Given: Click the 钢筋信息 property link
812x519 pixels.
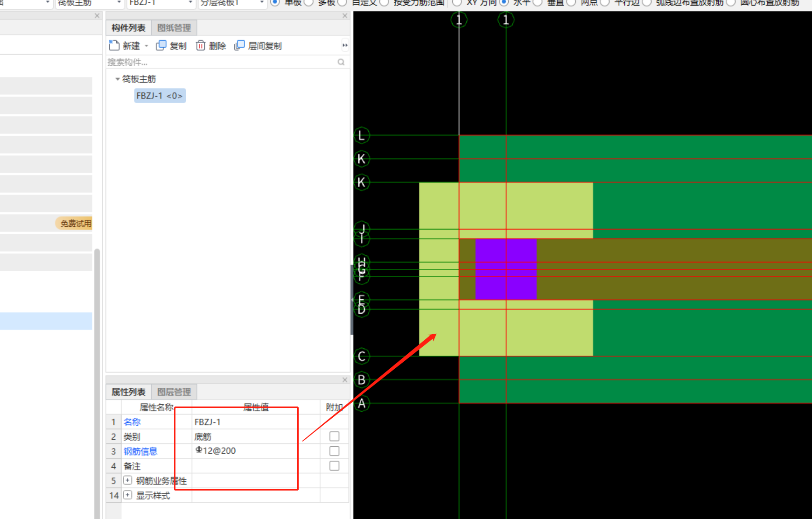Looking at the screenshot, I should [140, 451].
